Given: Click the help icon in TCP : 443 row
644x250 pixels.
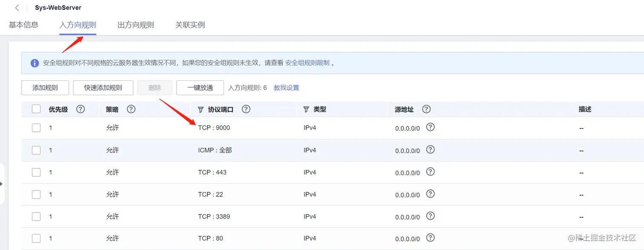Looking at the screenshot, I should (x=431, y=171).
